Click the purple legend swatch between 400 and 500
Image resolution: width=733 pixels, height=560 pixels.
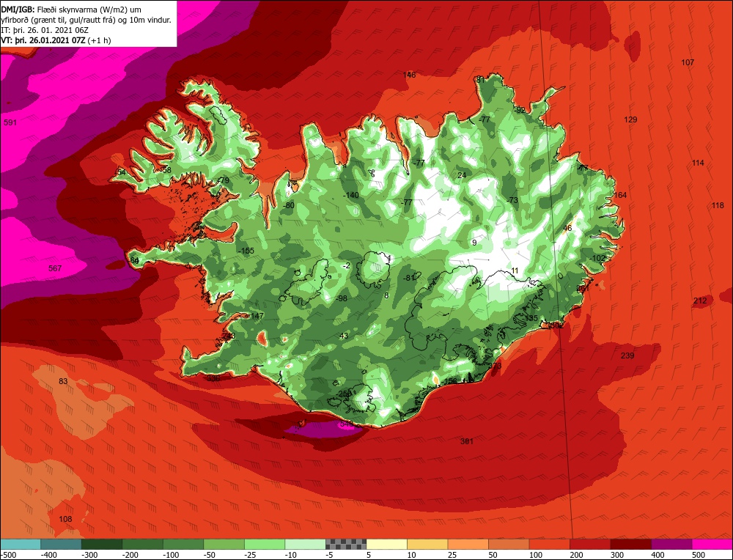point(671,544)
